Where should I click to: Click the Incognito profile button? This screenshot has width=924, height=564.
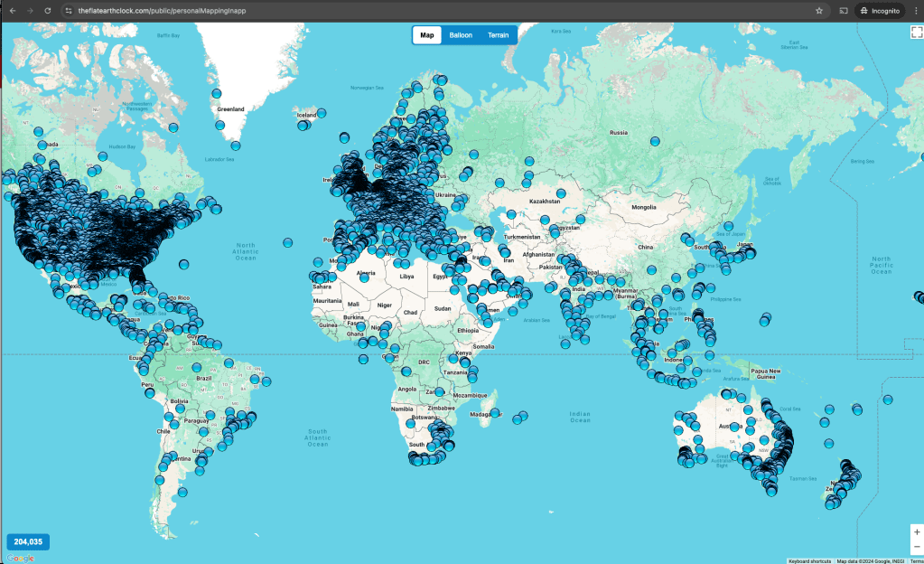[x=880, y=11]
